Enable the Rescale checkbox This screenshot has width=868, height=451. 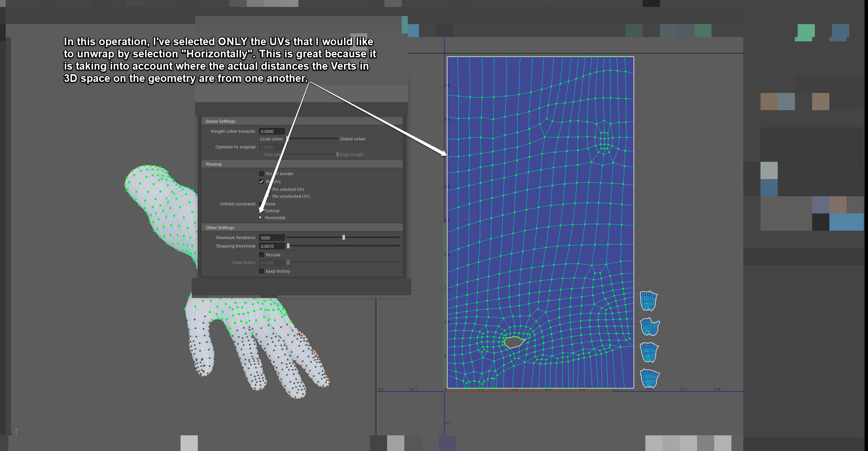pos(262,255)
